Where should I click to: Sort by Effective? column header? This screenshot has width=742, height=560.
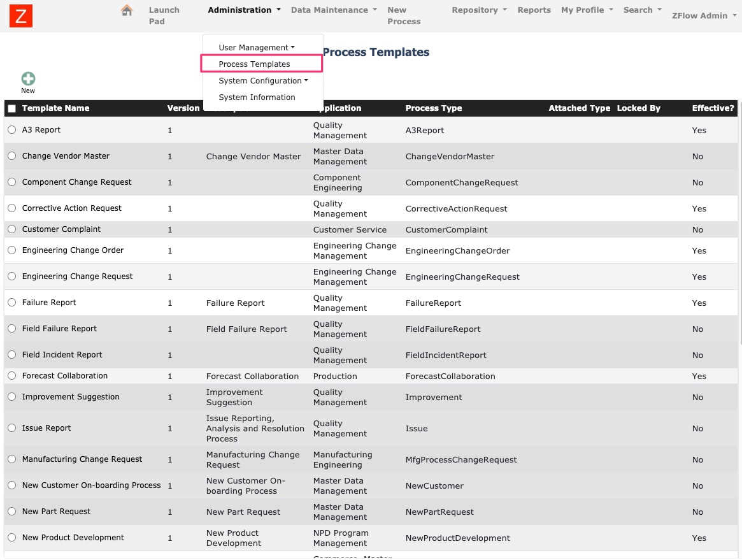pos(713,108)
